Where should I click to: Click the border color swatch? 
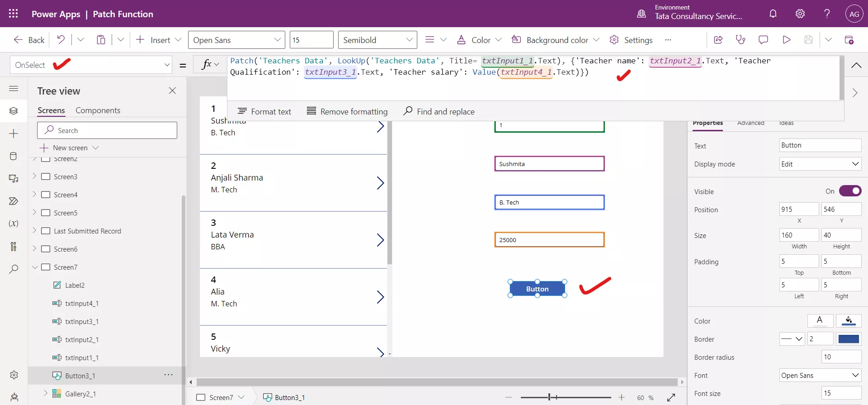pos(848,338)
